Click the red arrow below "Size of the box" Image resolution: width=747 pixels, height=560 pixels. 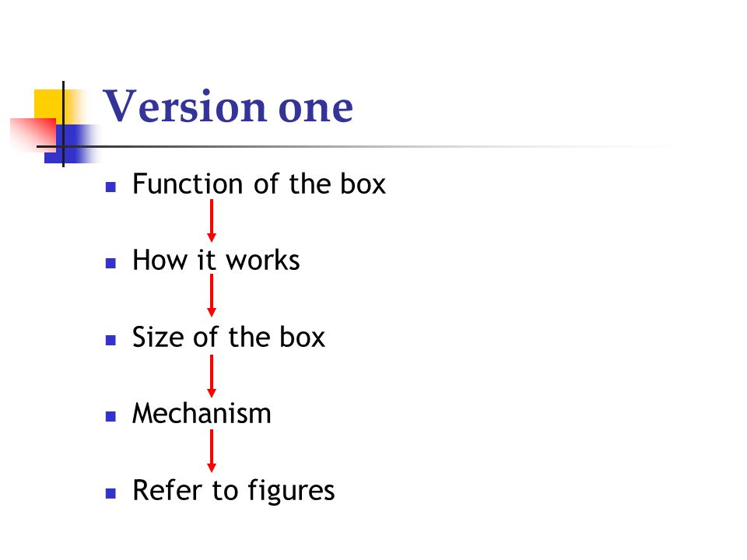(x=212, y=376)
